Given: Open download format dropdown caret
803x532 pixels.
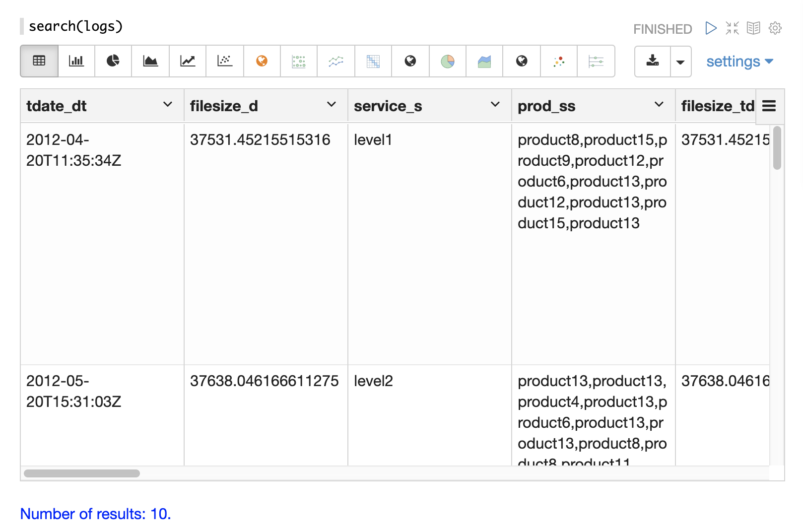Looking at the screenshot, I should tap(680, 62).
